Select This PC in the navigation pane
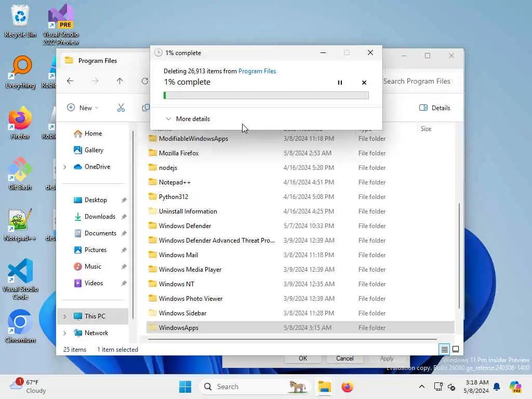Viewport: 532px width, 399px height. click(95, 316)
